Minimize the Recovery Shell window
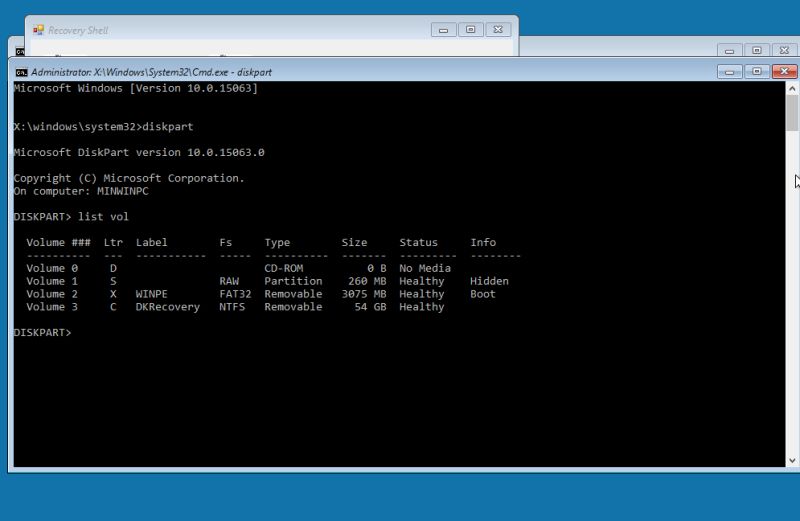800x521 pixels. tap(443, 30)
